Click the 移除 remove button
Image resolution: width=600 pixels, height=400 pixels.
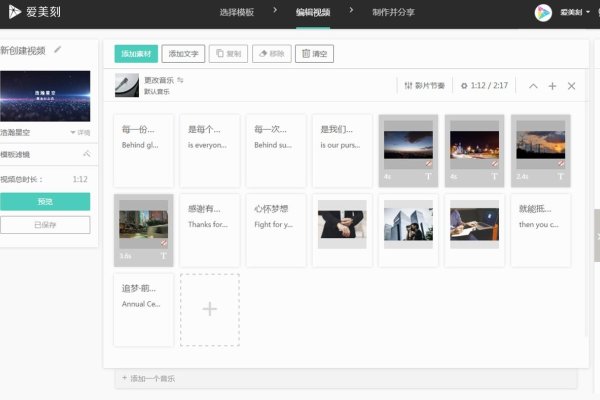click(272, 54)
